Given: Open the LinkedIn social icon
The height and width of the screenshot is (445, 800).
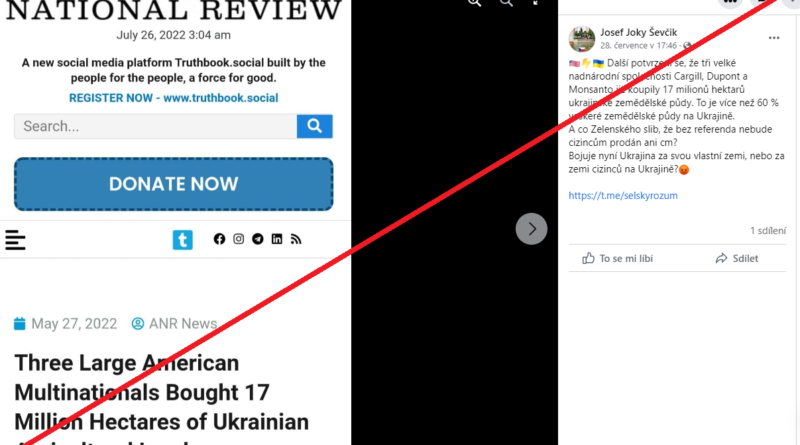Looking at the screenshot, I should 277,239.
